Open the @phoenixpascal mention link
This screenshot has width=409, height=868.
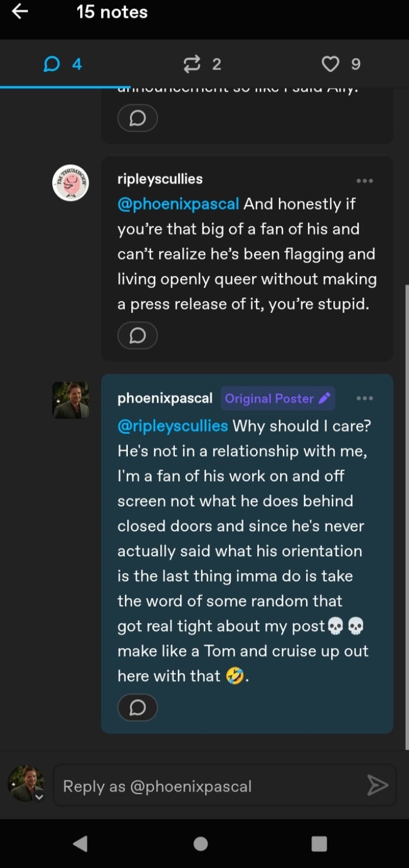tap(178, 204)
